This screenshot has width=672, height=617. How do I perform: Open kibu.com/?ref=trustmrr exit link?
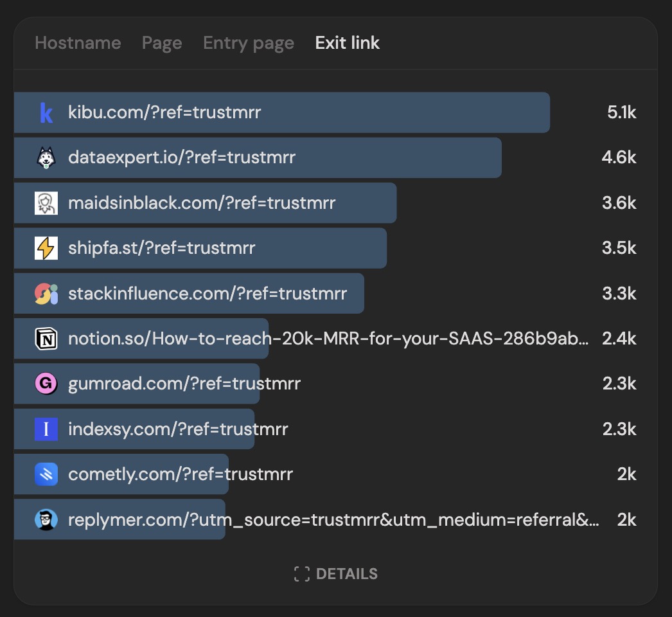pos(164,112)
